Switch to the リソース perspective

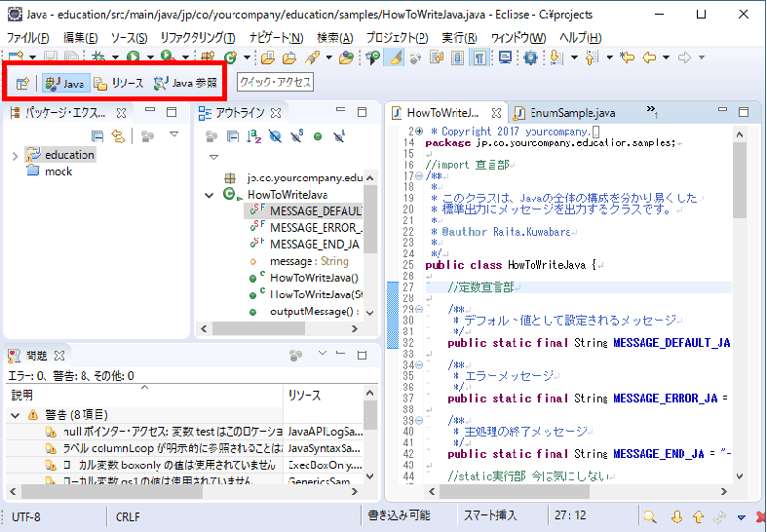coord(119,84)
